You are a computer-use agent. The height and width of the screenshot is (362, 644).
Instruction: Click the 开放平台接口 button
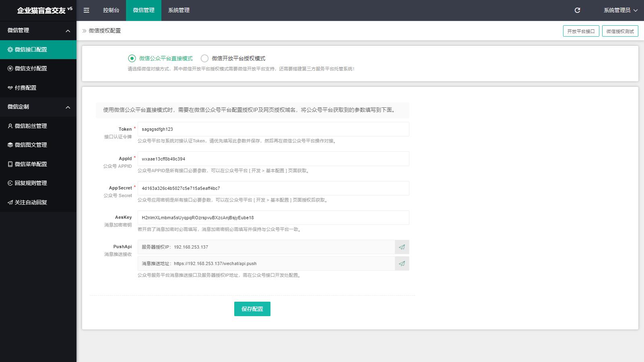[581, 31]
